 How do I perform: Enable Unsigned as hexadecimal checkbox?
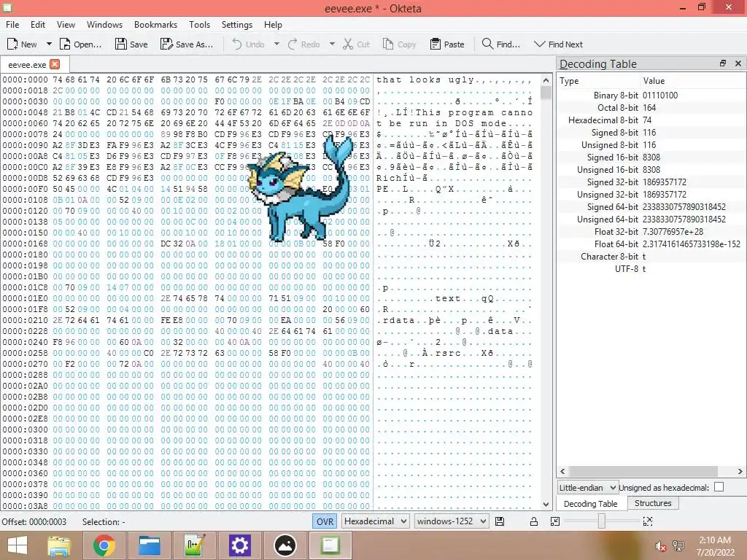tap(719, 487)
